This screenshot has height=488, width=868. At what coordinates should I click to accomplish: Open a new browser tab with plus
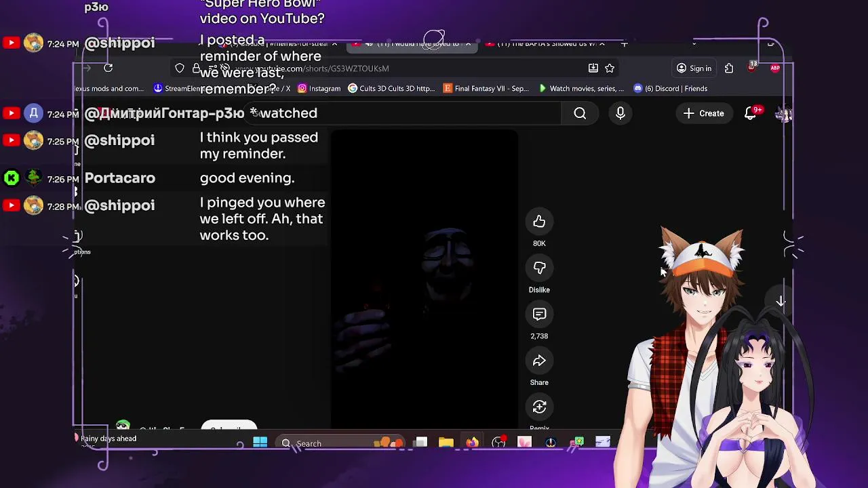[624, 43]
